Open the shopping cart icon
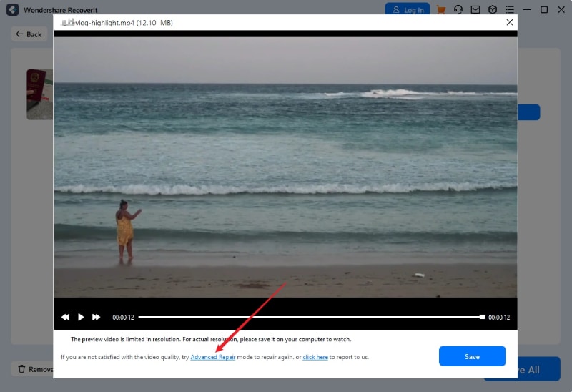 pos(441,10)
